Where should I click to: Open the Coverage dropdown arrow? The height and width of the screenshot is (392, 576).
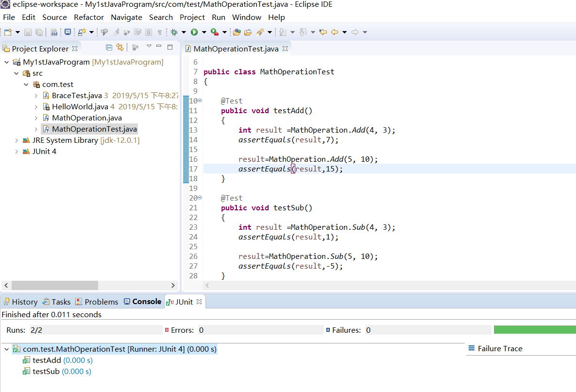click(224, 33)
